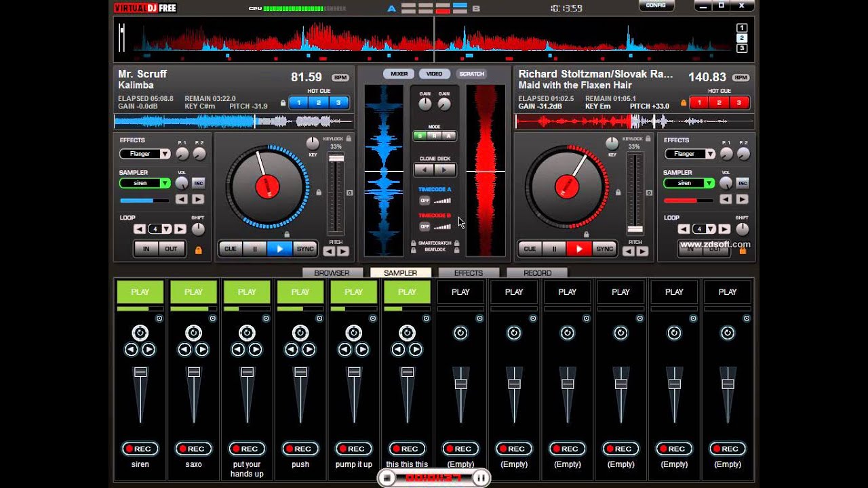The image size is (868, 488).
Task: Toggle PLAY for the push sample
Action: click(x=300, y=292)
